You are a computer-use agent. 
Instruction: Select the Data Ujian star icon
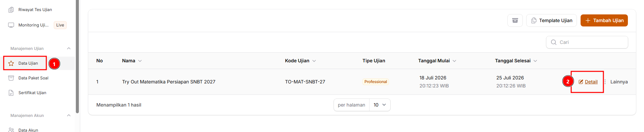11,63
